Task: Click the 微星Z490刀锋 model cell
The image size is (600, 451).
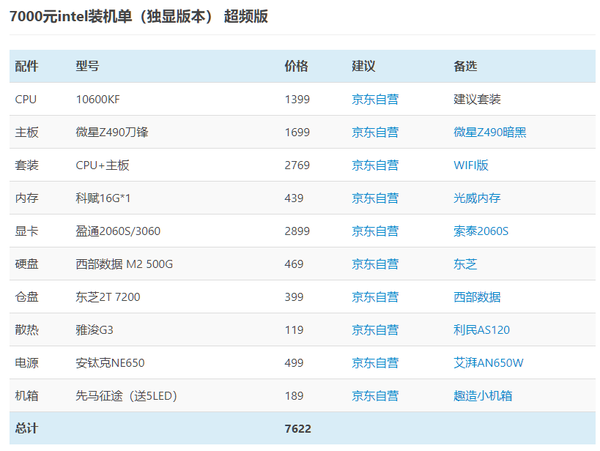Action: (x=112, y=132)
